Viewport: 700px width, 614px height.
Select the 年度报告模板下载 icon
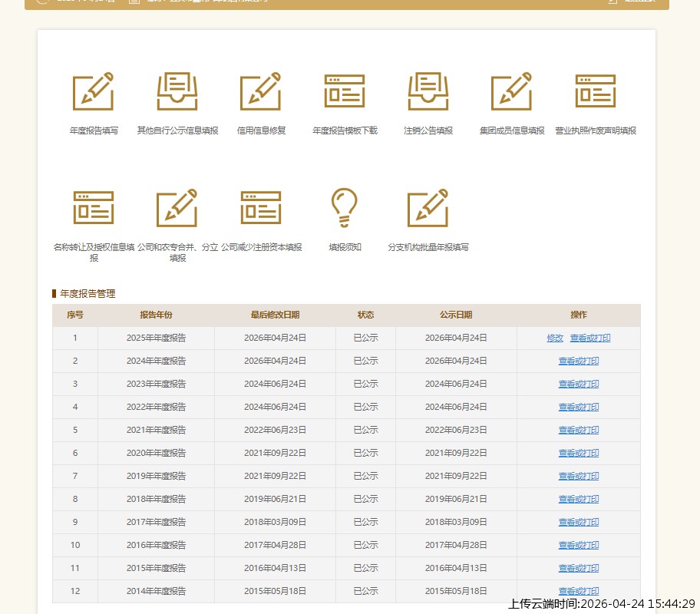[345, 91]
